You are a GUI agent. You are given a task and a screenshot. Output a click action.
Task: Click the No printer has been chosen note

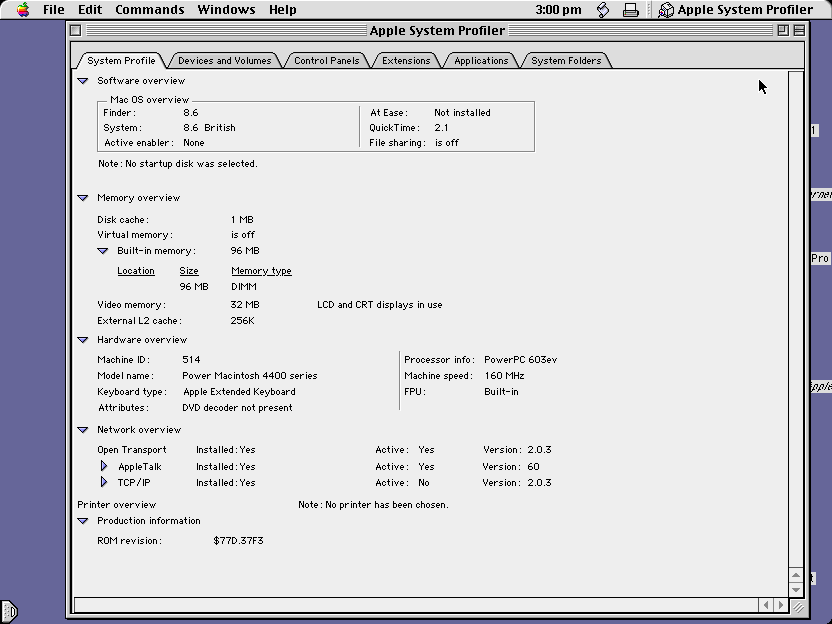374,505
